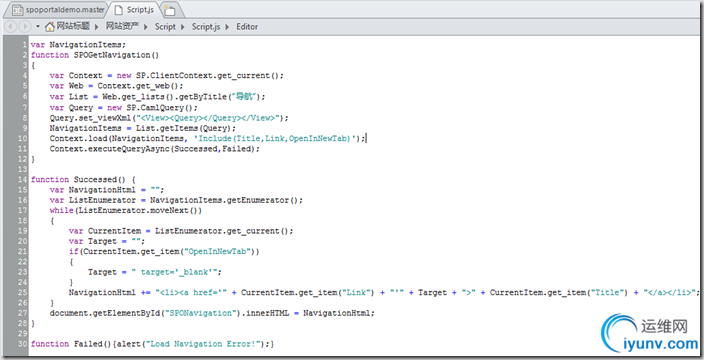The image size is (704, 360).
Task: Switch to the spoportaldemo.master tab
Action: point(59,10)
